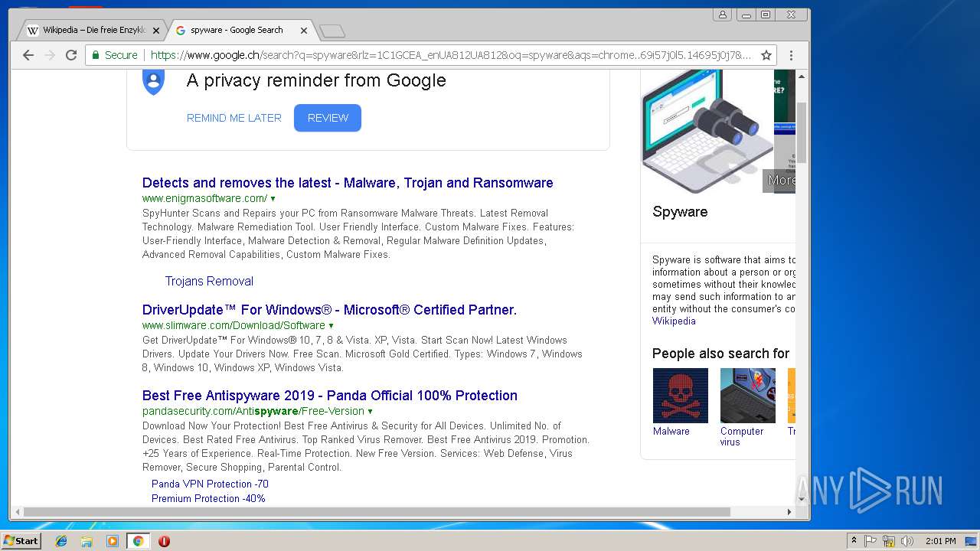The width and height of the screenshot is (980, 551).
Task: Click the More images overlay
Action: point(781,181)
